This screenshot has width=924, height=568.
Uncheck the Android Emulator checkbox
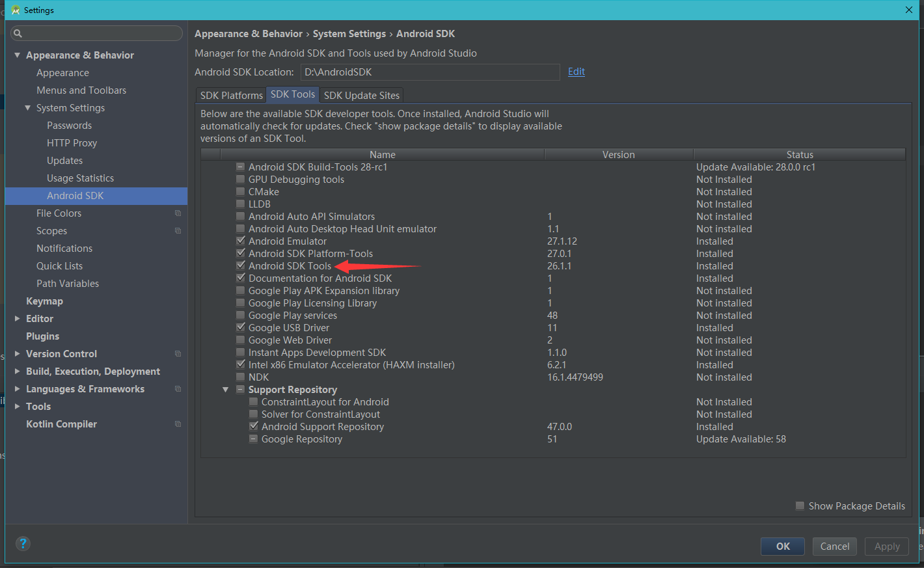click(x=241, y=241)
